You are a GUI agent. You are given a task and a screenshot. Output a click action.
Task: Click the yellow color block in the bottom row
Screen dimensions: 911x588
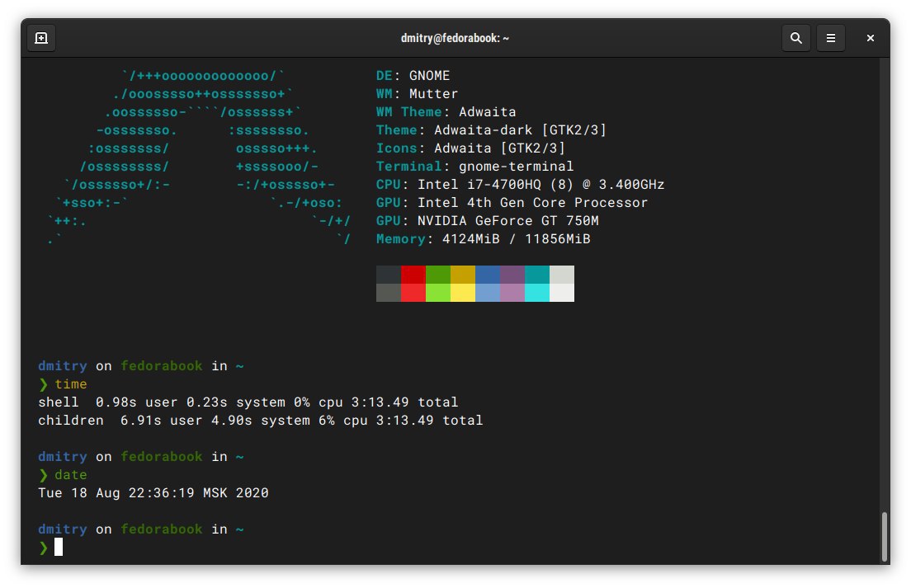pos(463,293)
